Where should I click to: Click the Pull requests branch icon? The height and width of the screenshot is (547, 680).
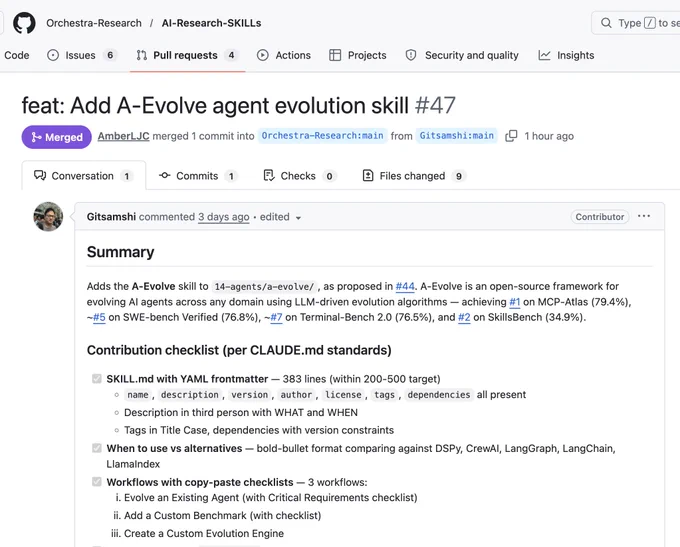141,55
